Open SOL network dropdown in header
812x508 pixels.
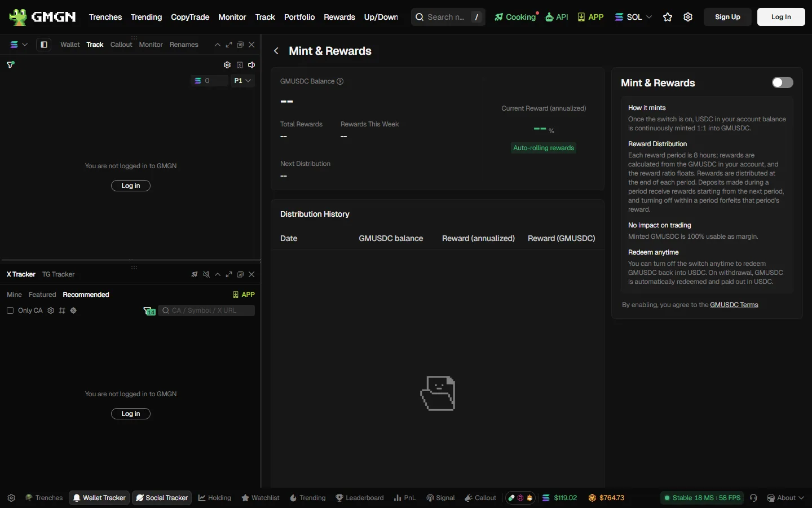click(x=633, y=17)
